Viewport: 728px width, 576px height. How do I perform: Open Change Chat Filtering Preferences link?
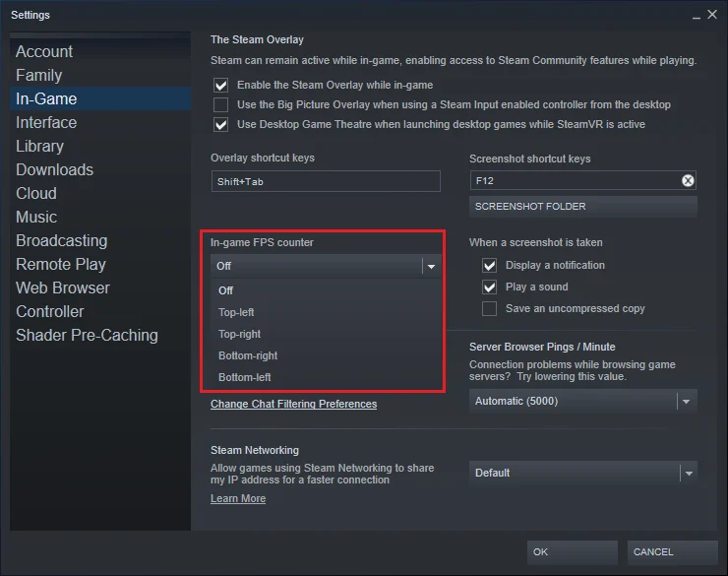(293, 404)
